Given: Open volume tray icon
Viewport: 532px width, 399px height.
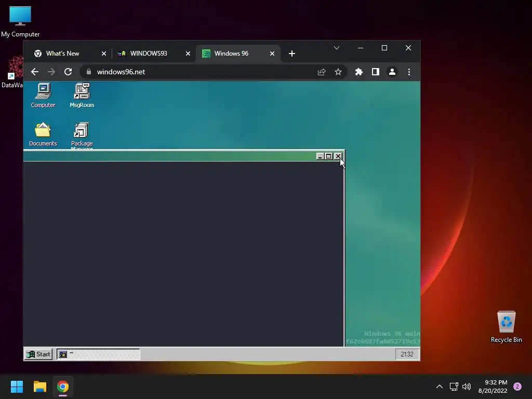Looking at the screenshot, I should pos(467,387).
